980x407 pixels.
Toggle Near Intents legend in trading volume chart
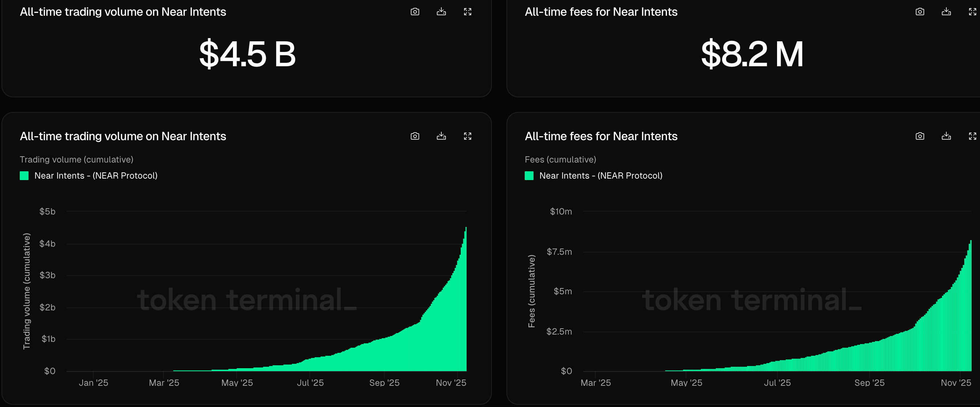point(95,176)
